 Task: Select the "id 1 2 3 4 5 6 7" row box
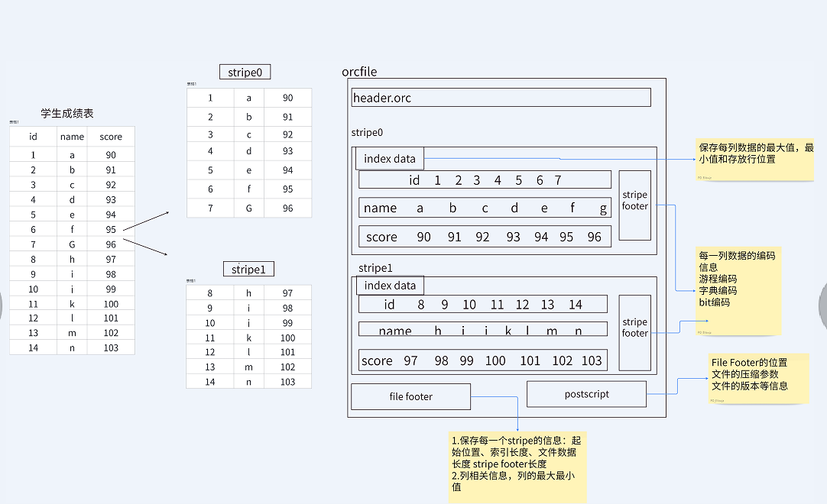coord(485,179)
